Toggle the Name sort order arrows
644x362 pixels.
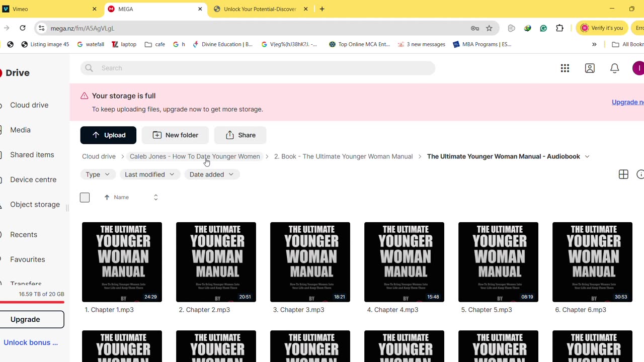coord(155,197)
